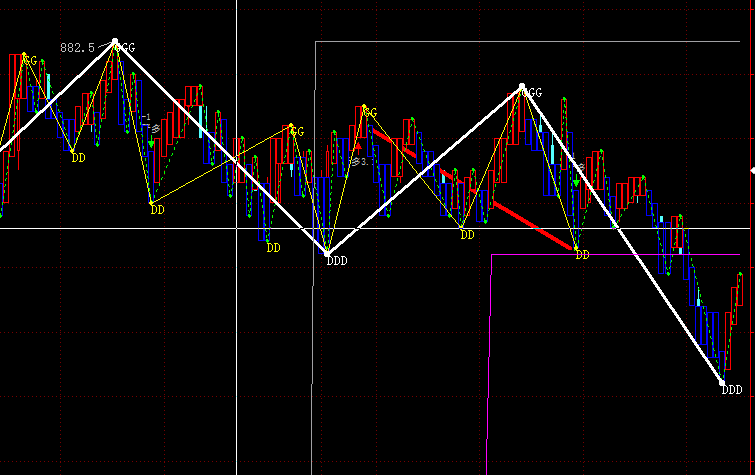This screenshot has height=475, width=755.
Task: Select the gray horizontal line at the chart top
Action: pos(528,42)
